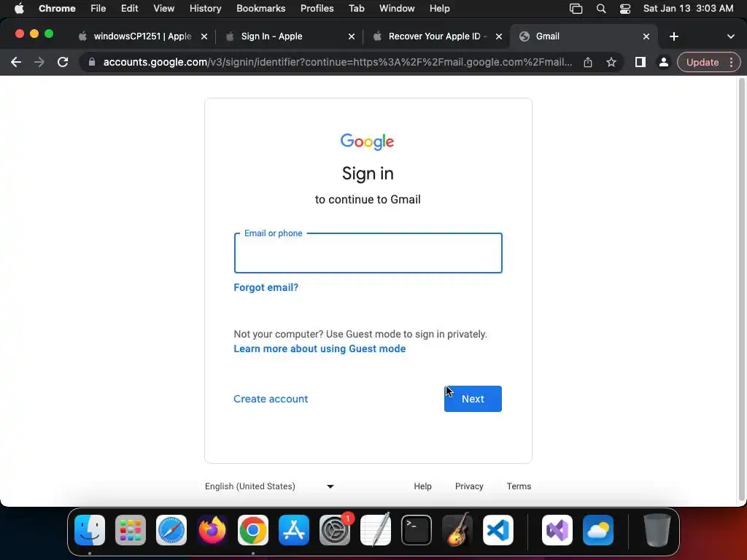Open the Terms footer link
747x560 pixels.
[x=519, y=486]
